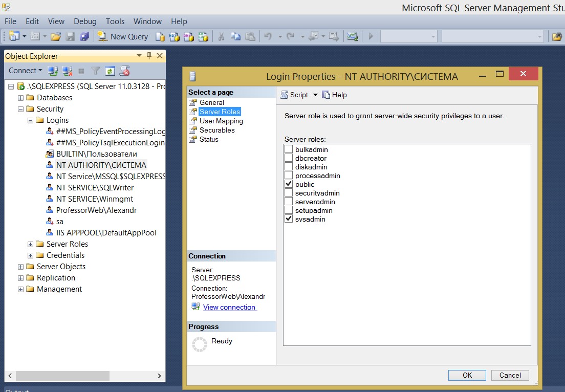Click the Undo toolbar icon
The image size is (565, 392).
tap(268, 36)
